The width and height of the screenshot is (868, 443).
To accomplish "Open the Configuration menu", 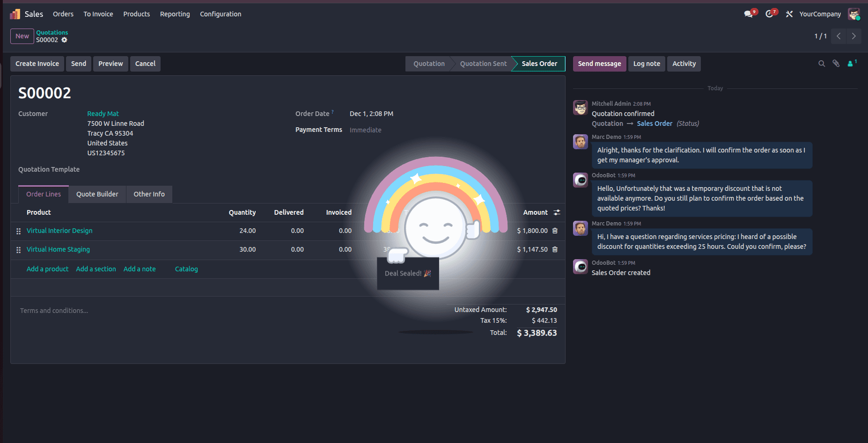I will 221,14.
